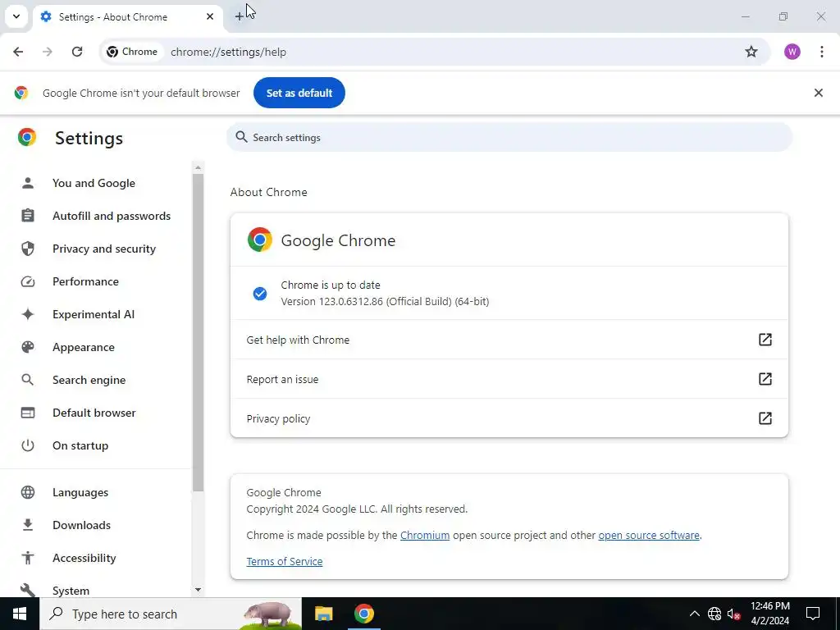Reload the current page

77,52
